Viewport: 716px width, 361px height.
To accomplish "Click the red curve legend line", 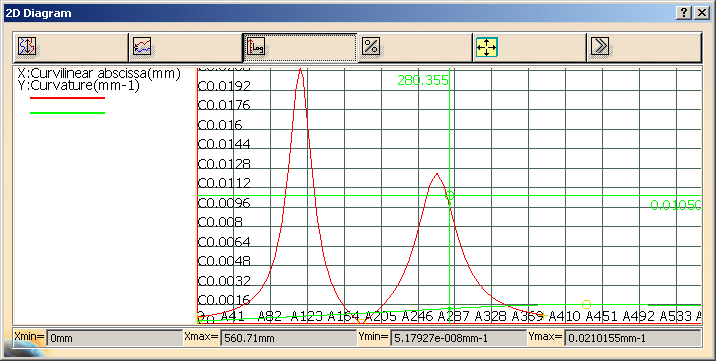I will [68, 98].
